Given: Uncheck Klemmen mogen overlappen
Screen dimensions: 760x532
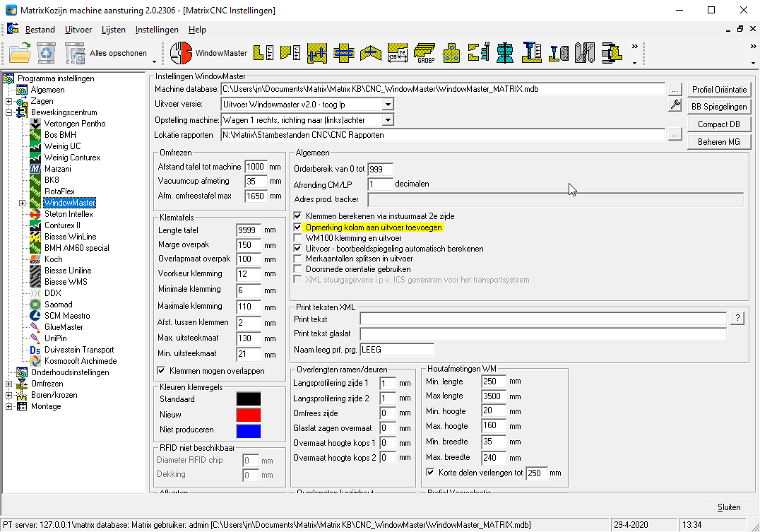Looking at the screenshot, I should 161,371.
